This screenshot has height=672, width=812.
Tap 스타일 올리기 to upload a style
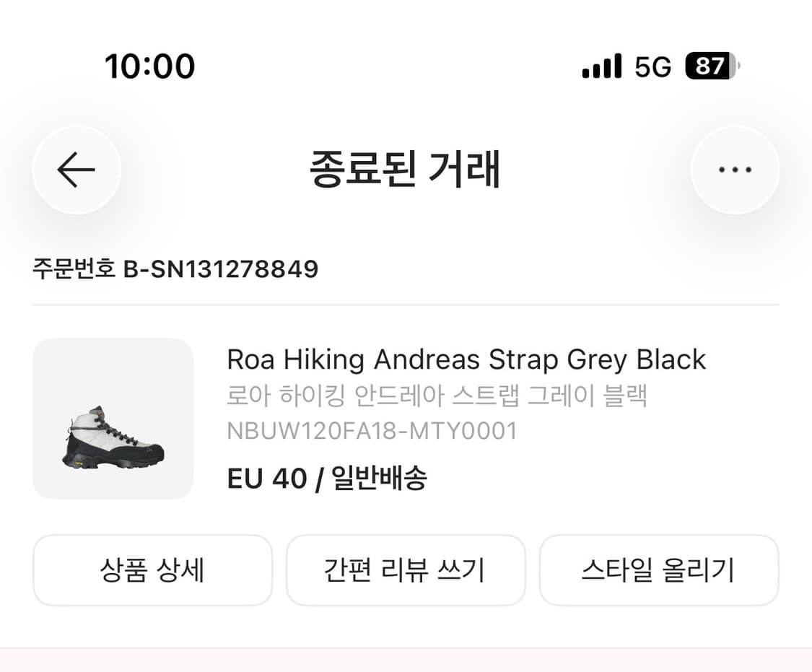click(x=659, y=570)
